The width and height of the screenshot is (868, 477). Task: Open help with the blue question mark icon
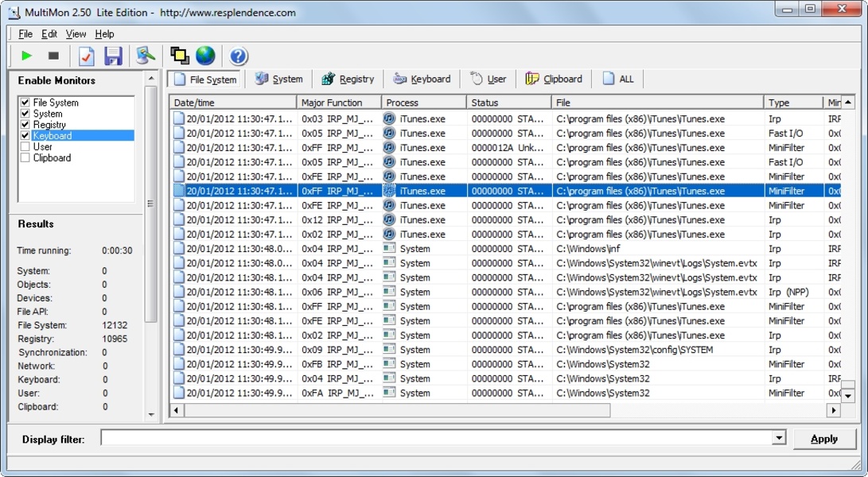coord(239,56)
